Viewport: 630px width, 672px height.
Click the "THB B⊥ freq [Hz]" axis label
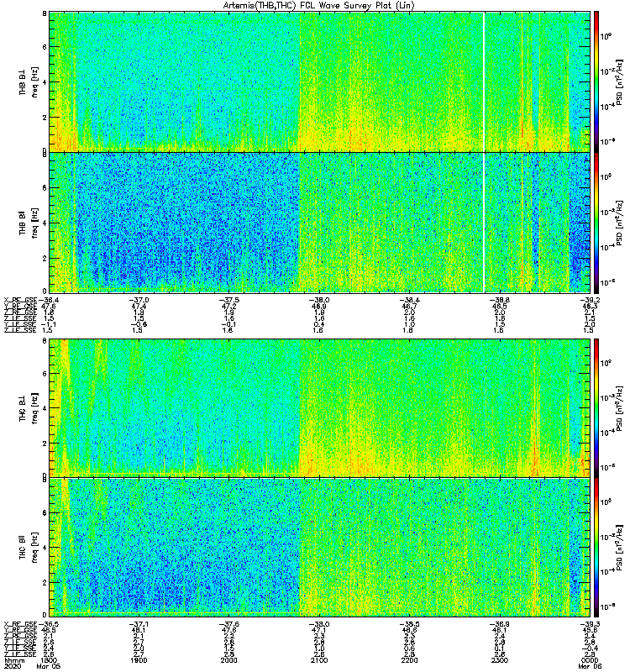coord(29,81)
